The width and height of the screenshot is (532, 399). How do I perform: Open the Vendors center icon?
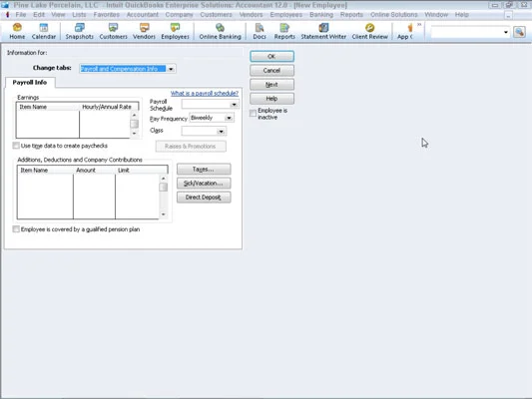(144, 31)
